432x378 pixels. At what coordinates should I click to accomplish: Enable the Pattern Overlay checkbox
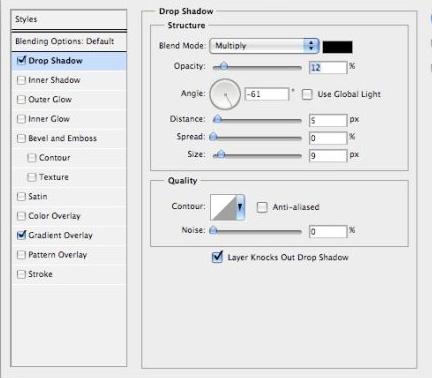click(21, 255)
